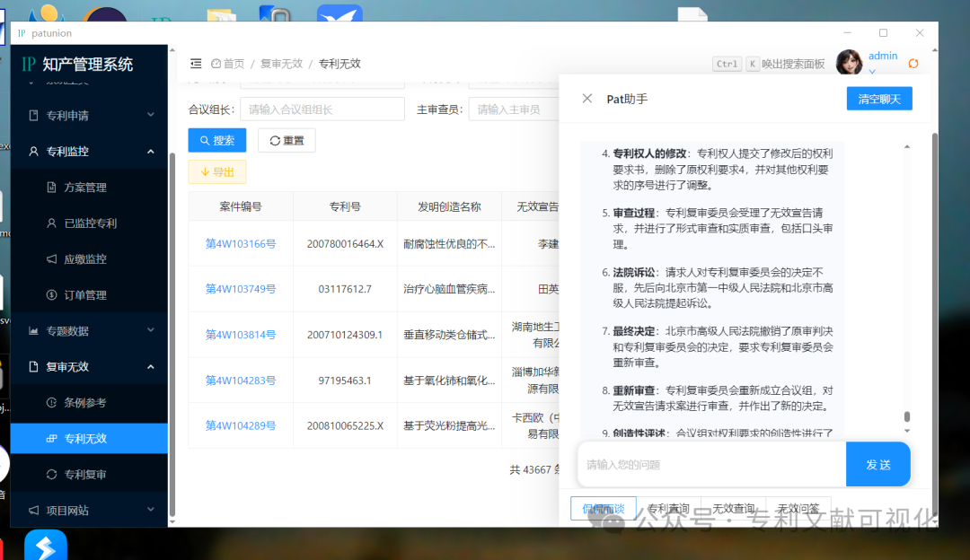
Task: Open 已监控专利 in the sidebar
Action: coord(90,223)
